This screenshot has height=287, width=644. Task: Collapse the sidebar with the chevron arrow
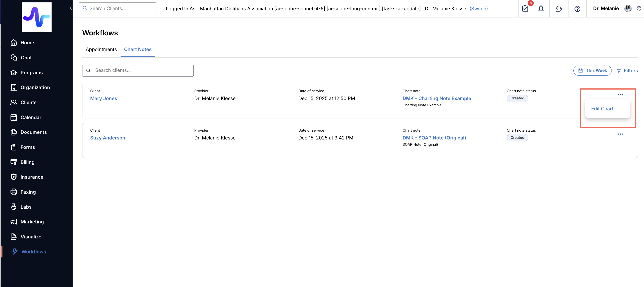pyautogui.click(x=71, y=8)
